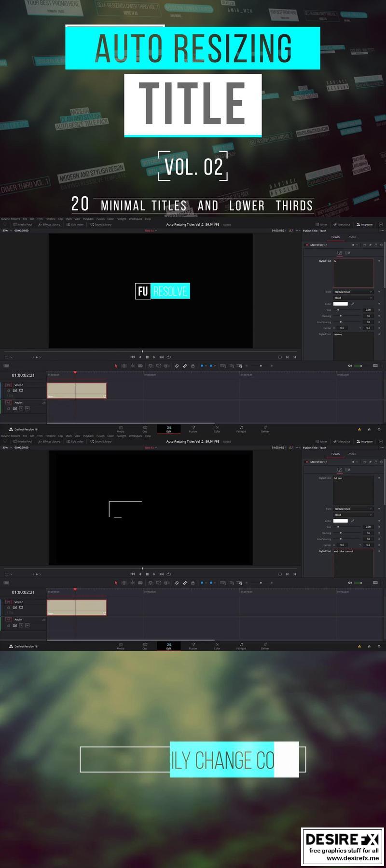Viewport: 386px width, 868px height.
Task: Choose Blade edit tool in FU RESOLVE window
Action: point(140,366)
